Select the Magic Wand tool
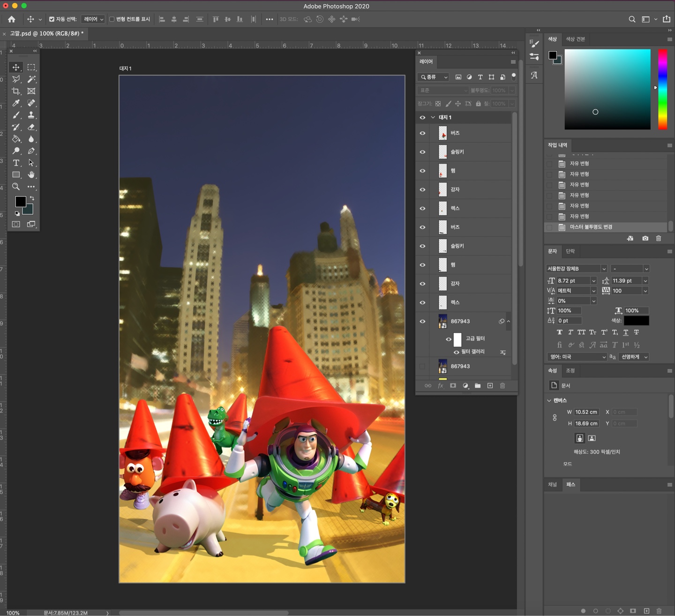This screenshot has width=675, height=616. pos(31,79)
